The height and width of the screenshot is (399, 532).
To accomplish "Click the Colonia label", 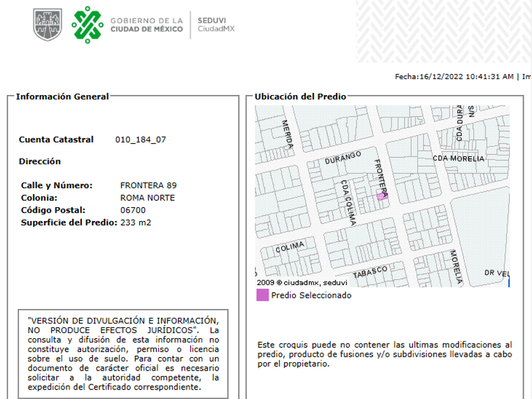I will coord(39,198).
